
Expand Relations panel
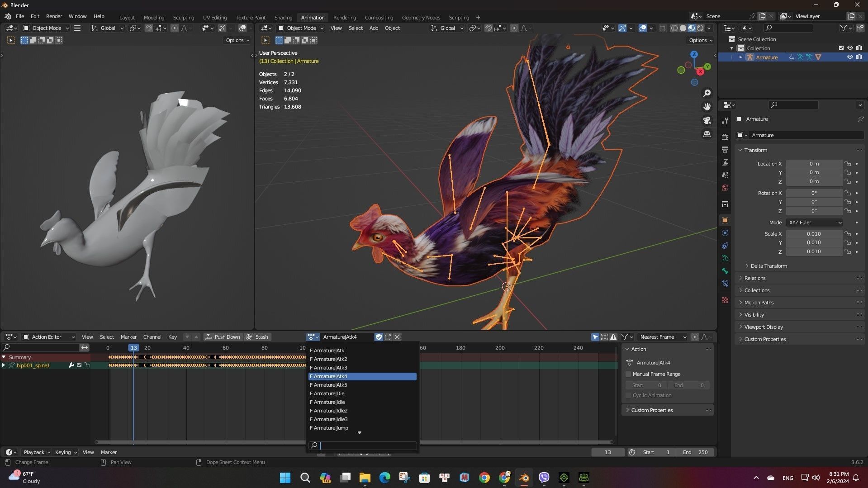(754, 278)
